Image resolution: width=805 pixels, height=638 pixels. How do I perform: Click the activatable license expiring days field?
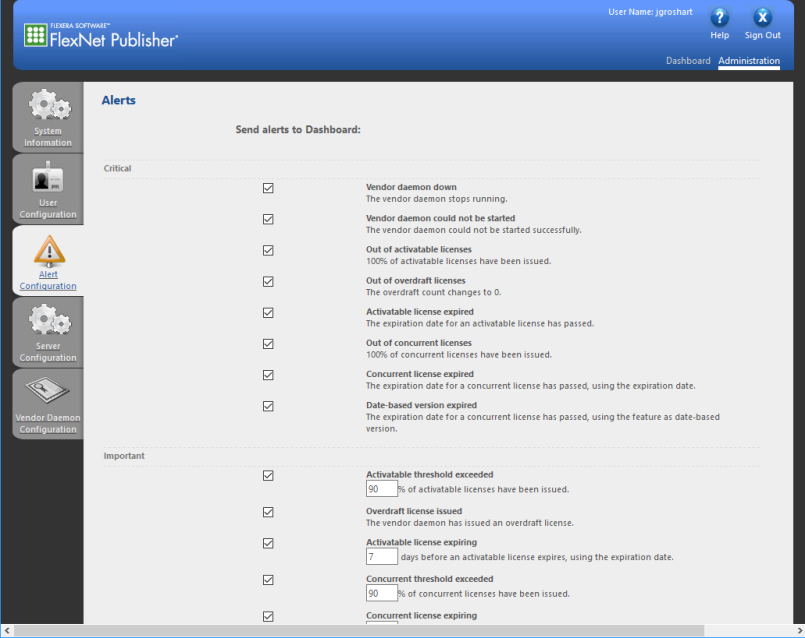click(x=381, y=557)
